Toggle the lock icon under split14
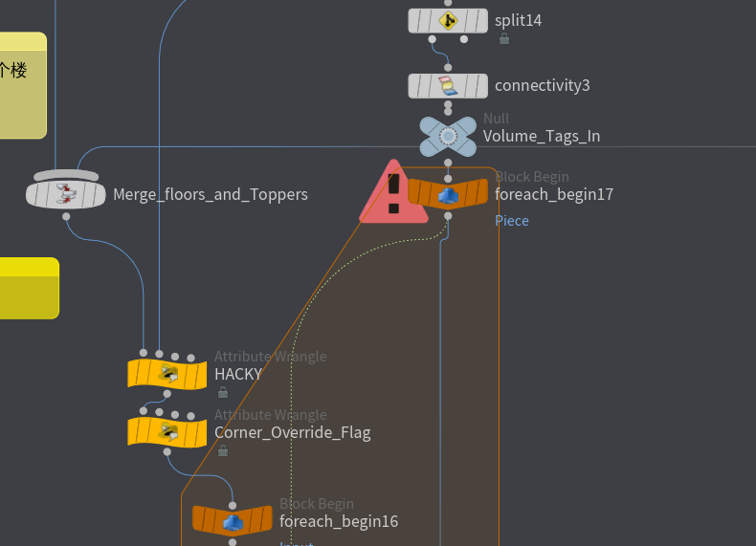The image size is (756, 546). tap(504, 38)
